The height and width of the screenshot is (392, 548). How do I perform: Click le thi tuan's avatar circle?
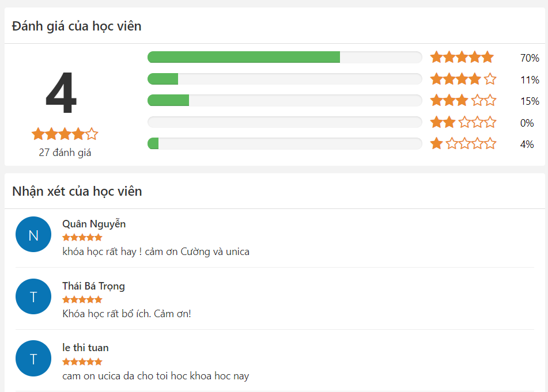[33, 359]
